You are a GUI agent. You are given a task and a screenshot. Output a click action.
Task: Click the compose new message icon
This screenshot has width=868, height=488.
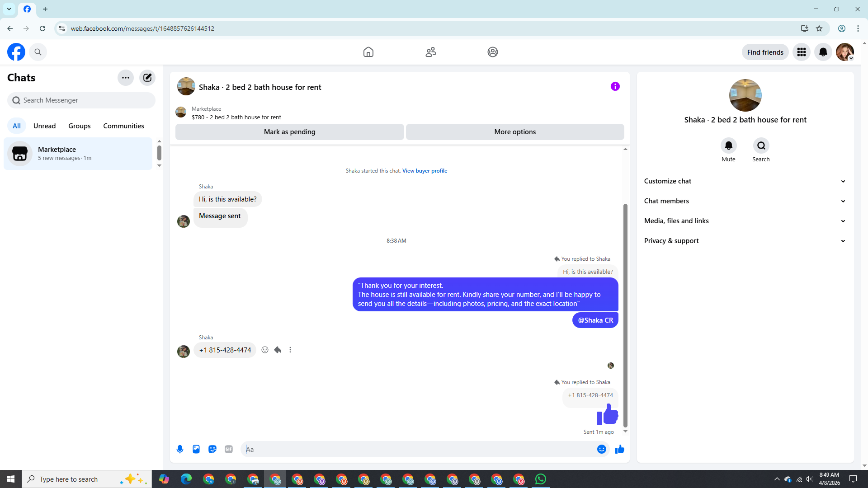[x=147, y=78]
